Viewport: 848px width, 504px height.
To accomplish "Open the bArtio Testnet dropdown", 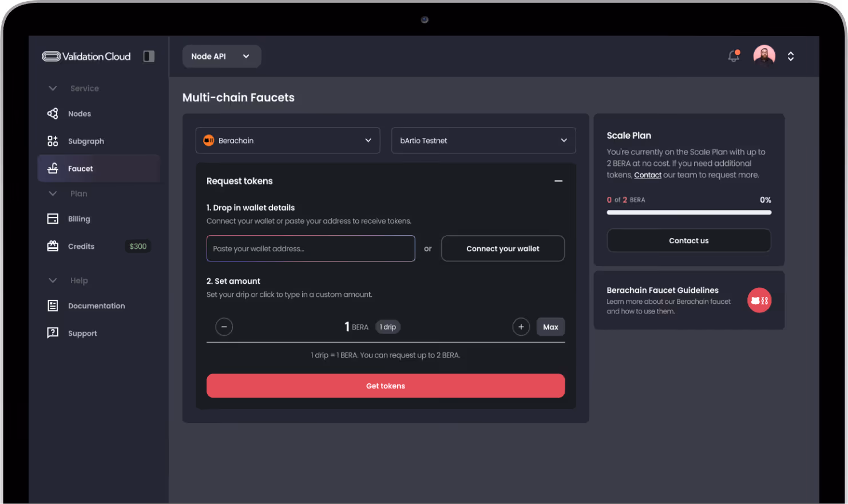I will click(x=484, y=140).
